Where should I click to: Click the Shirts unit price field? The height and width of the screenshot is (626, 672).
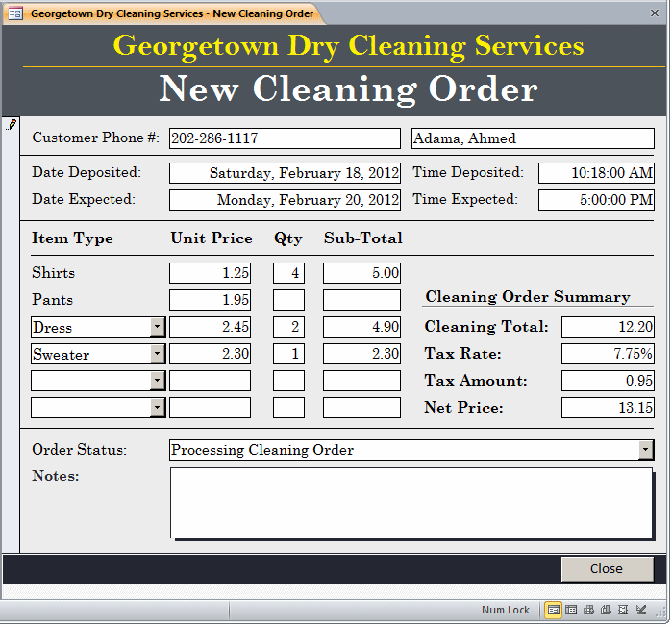coord(210,273)
